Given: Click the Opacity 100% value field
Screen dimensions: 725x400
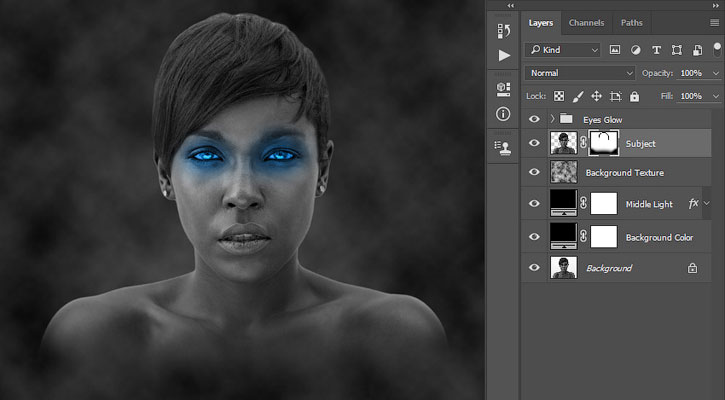Looking at the screenshot, I should (691, 73).
